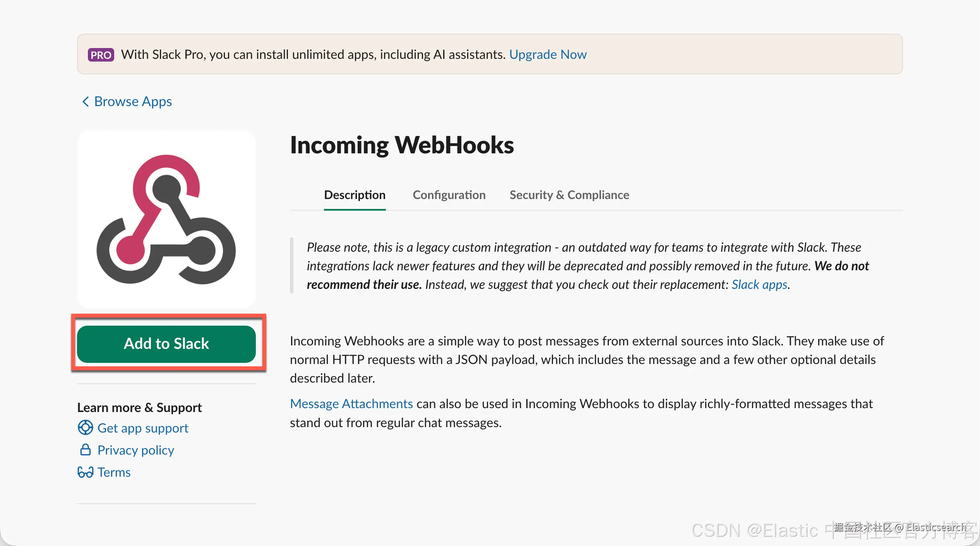Click the Incoming WebHooks page title
980x546 pixels.
(x=402, y=145)
